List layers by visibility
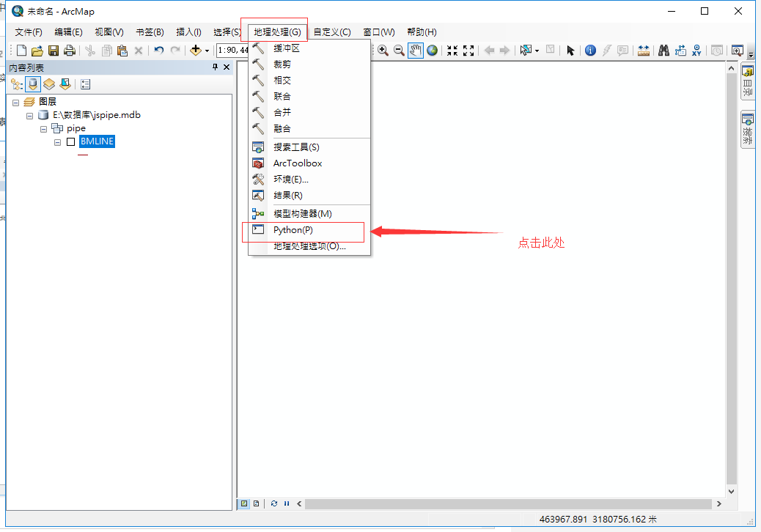Viewport: 761px width, 532px height. click(x=49, y=84)
